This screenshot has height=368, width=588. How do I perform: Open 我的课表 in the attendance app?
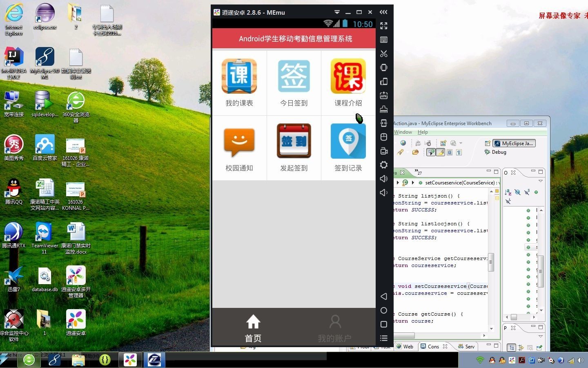[239, 83]
